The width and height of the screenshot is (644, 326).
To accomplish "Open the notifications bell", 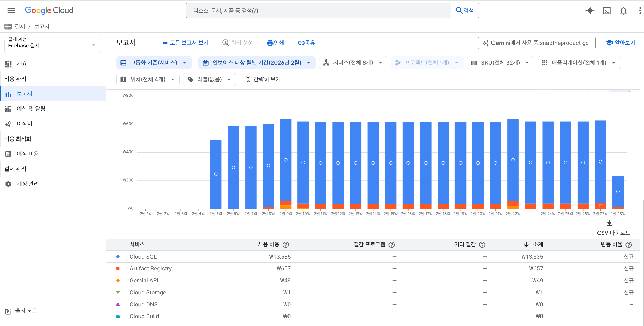I will coord(623,10).
